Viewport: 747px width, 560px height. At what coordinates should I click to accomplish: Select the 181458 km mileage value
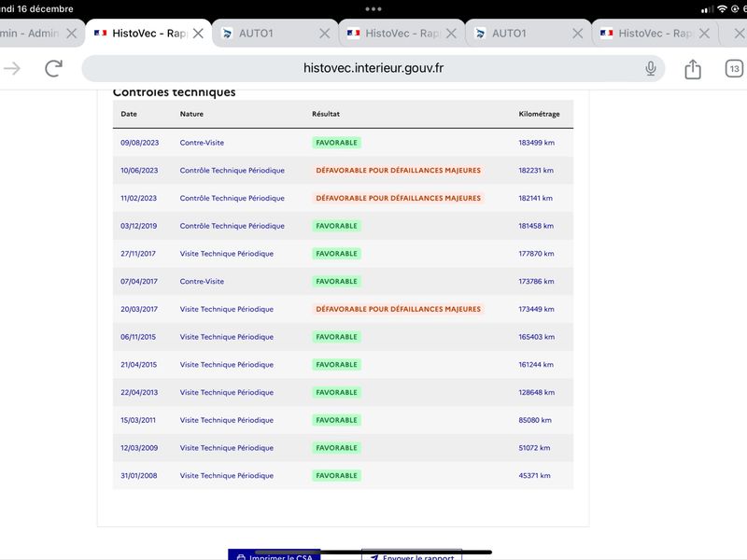[536, 226]
